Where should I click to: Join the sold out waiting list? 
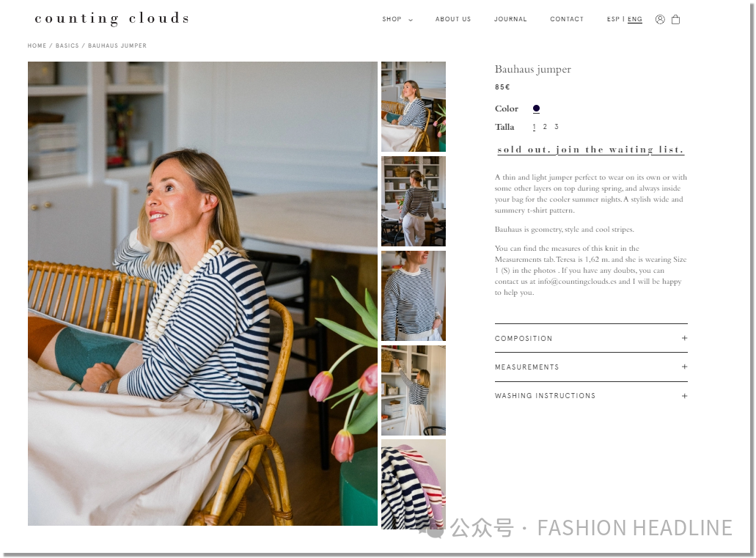pos(590,150)
